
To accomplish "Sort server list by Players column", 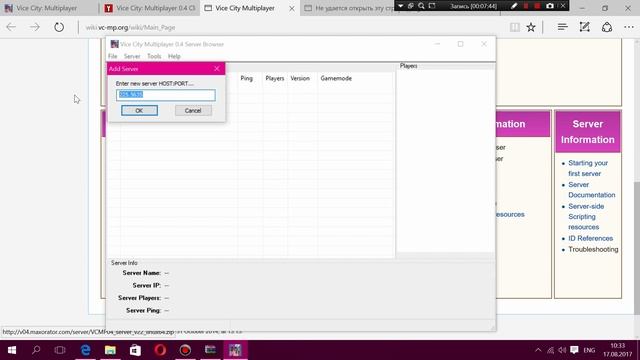I will coord(275,78).
